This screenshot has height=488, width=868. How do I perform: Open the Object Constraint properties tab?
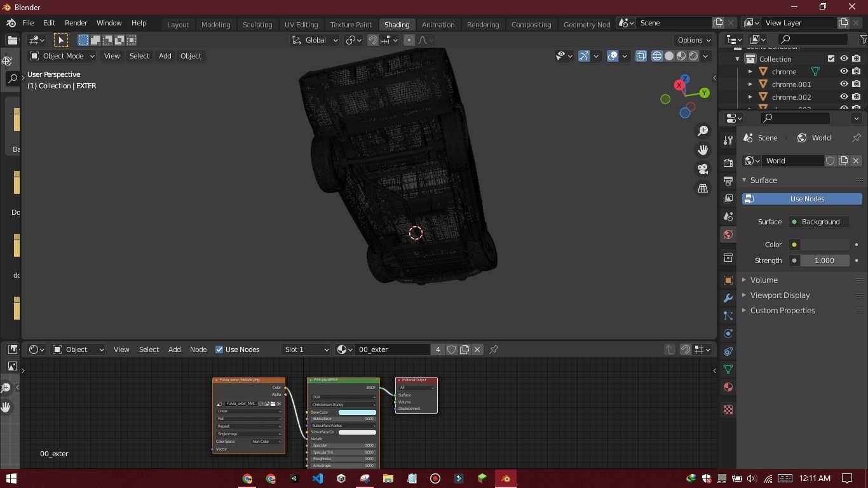click(x=728, y=351)
